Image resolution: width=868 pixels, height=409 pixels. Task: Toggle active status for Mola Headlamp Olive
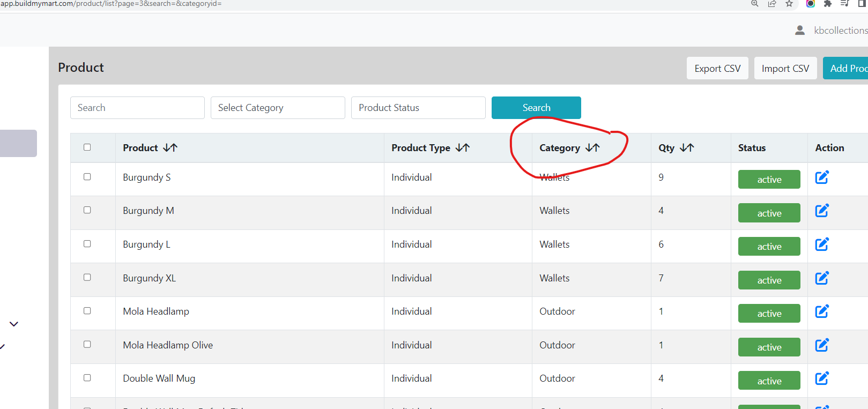click(769, 347)
